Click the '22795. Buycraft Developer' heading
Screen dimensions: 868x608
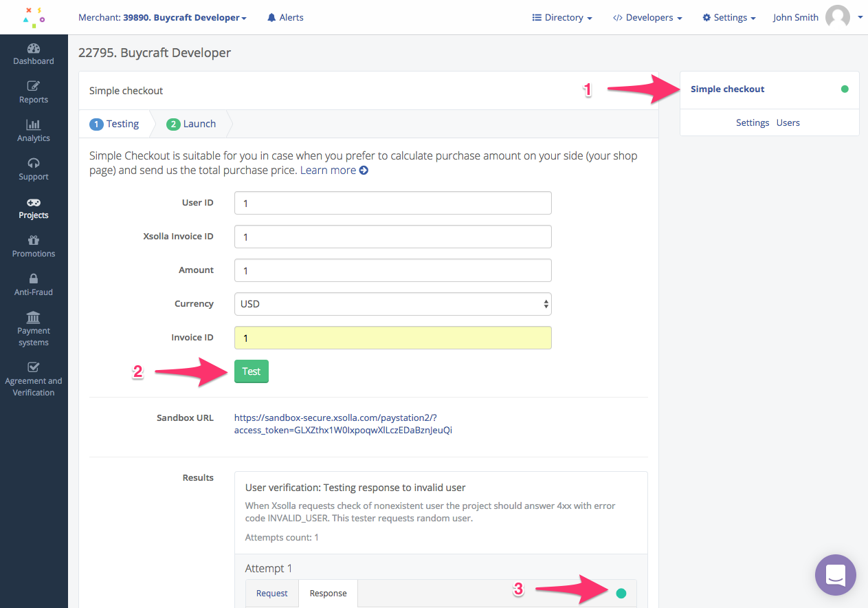[155, 52]
